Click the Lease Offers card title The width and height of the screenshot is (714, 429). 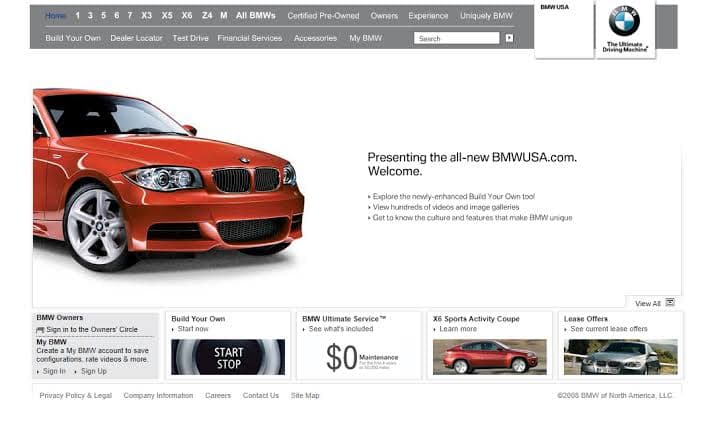(x=586, y=319)
